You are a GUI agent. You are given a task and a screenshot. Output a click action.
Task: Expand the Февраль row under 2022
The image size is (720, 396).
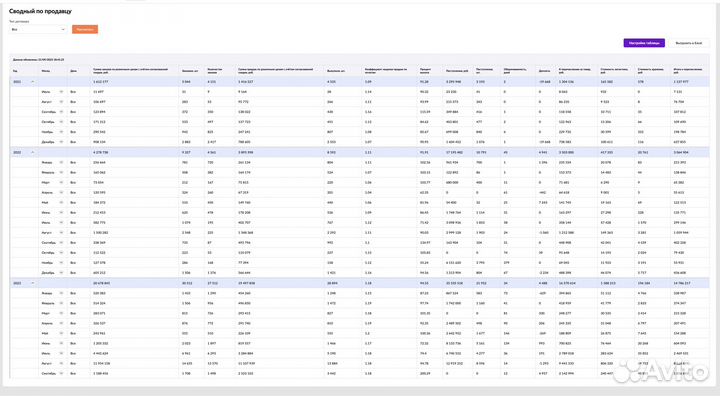[x=61, y=172]
